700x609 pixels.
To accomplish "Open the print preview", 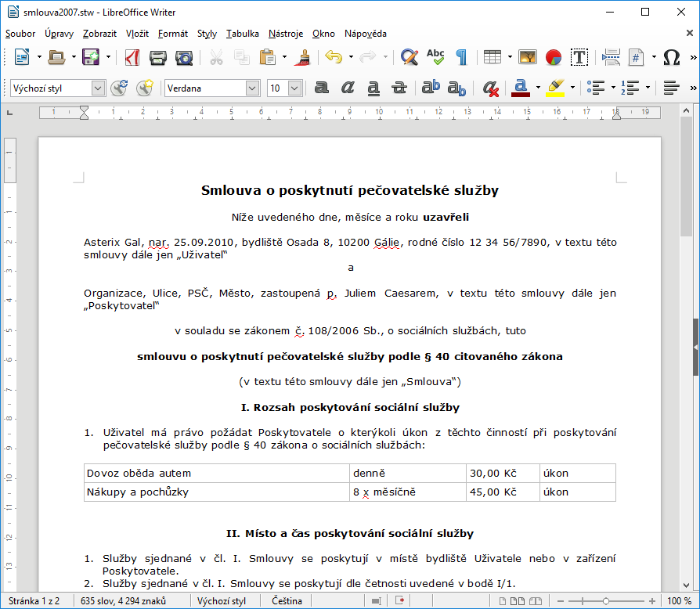I will tap(185, 57).
